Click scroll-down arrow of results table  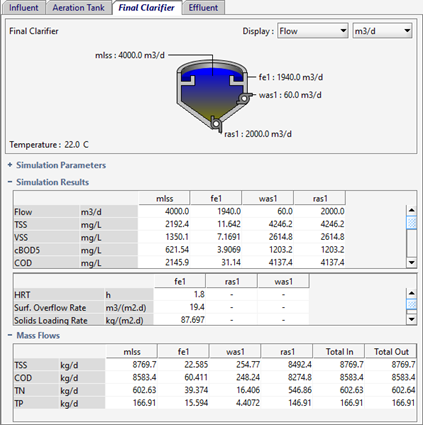click(x=411, y=262)
